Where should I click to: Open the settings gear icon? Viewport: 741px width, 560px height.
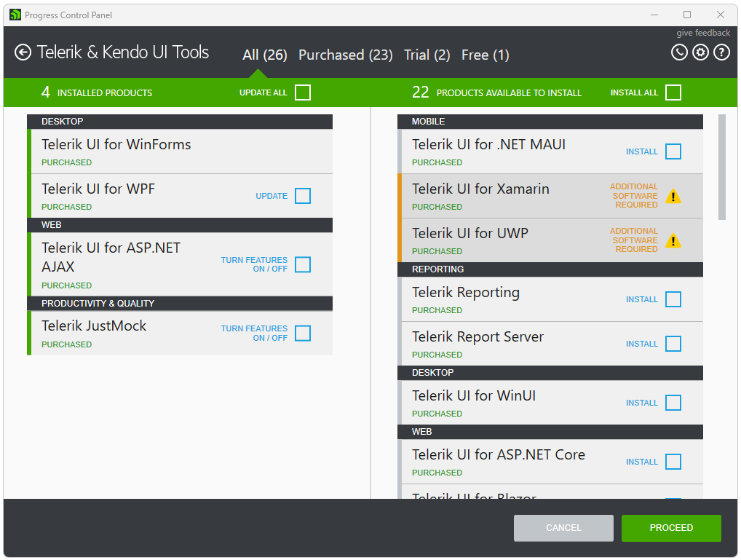coord(700,52)
